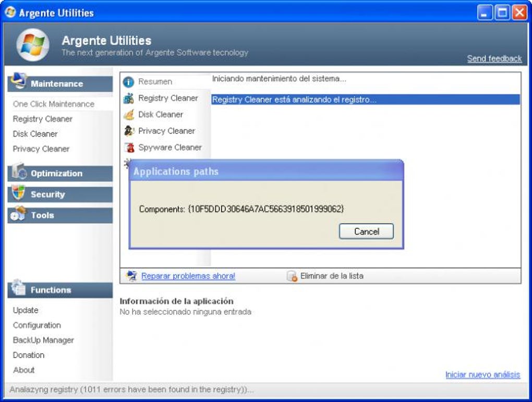Screen dimensions: 532x402
Task: Click the Spyware Cleaner icon
Action: (x=129, y=148)
